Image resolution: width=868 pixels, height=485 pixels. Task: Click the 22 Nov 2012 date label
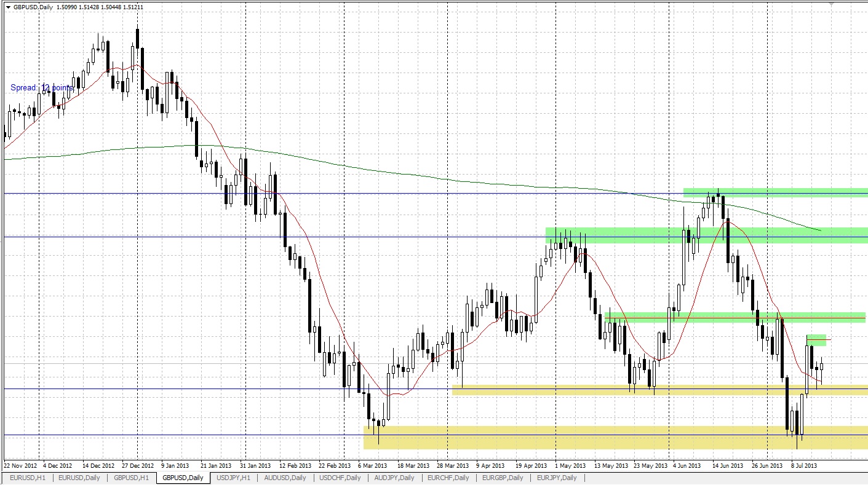point(21,465)
